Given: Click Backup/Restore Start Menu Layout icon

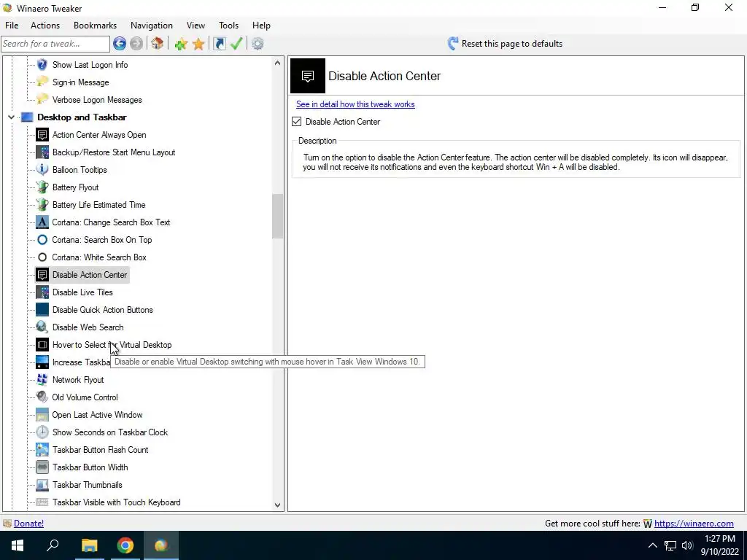Looking at the screenshot, I should (42, 152).
